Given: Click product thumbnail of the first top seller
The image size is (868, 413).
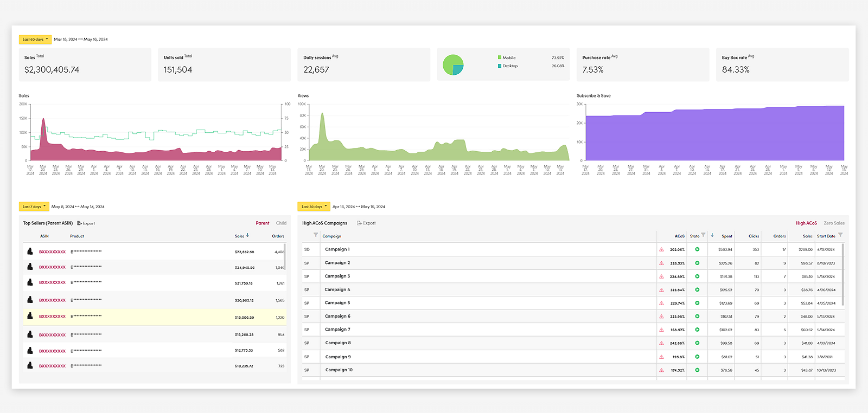Looking at the screenshot, I should click(30, 251).
